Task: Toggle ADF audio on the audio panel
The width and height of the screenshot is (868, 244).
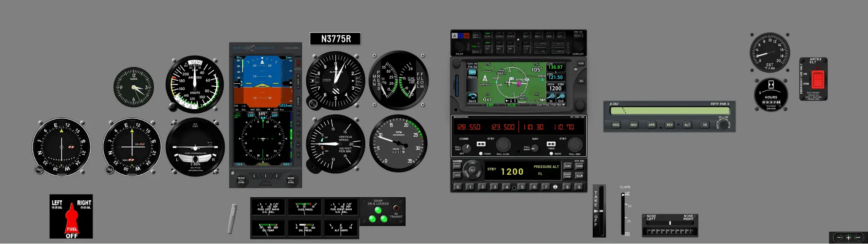Action: (560, 36)
